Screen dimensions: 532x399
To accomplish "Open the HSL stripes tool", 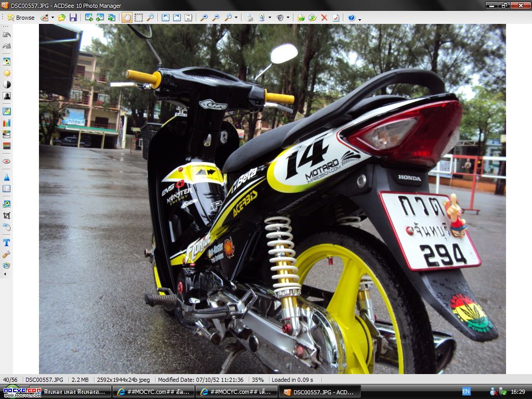I will click(6, 135).
